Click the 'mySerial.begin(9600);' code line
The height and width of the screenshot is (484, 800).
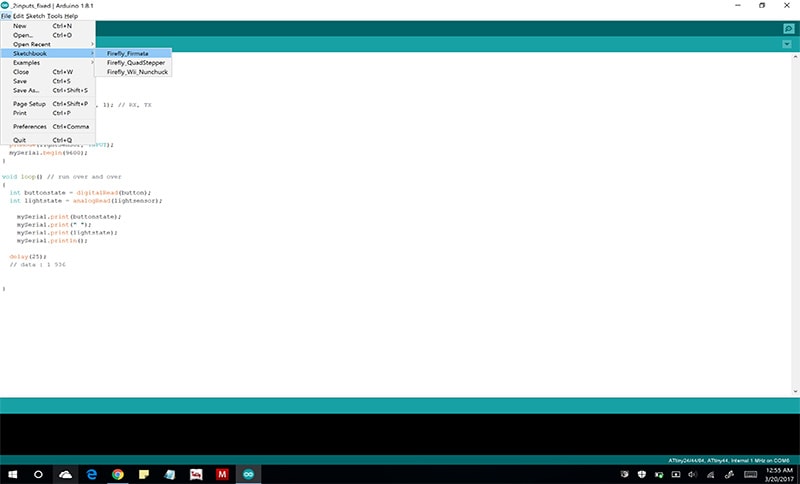48,152
